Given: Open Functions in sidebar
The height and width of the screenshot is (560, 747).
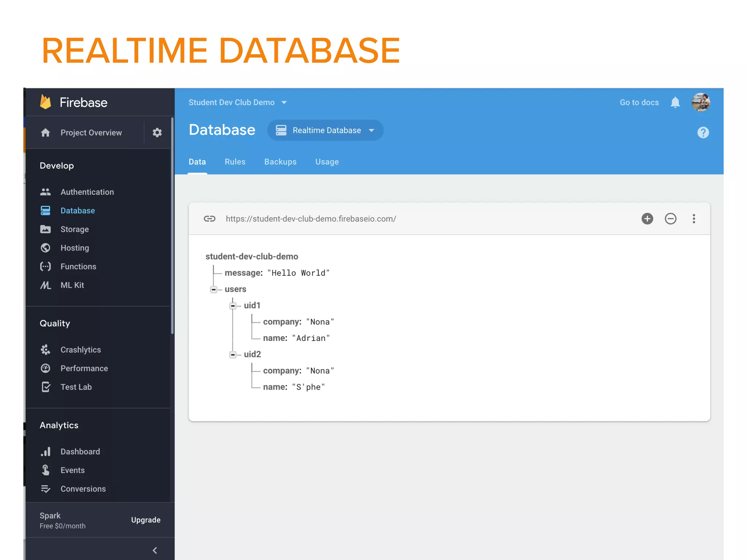Looking at the screenshot, I should click(78, 266).
